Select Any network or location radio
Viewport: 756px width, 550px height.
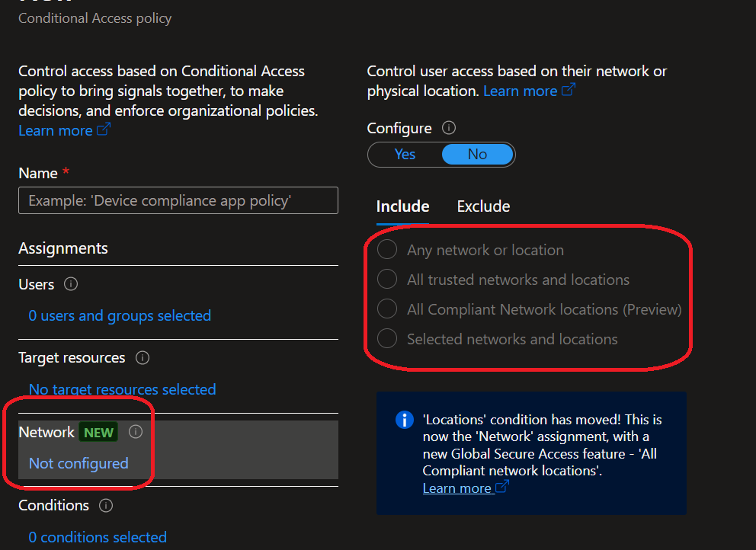pyautogui.click(x=387, y=250)
